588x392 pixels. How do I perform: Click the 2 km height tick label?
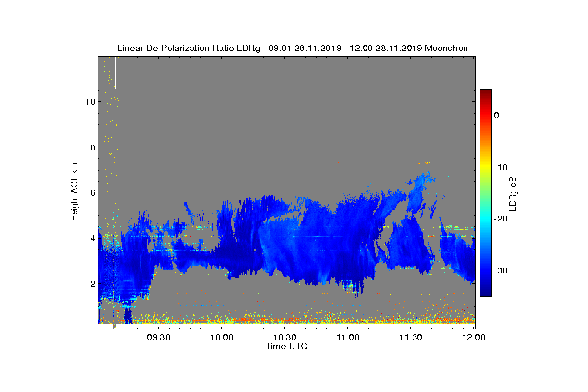click(x=92, y=284)
